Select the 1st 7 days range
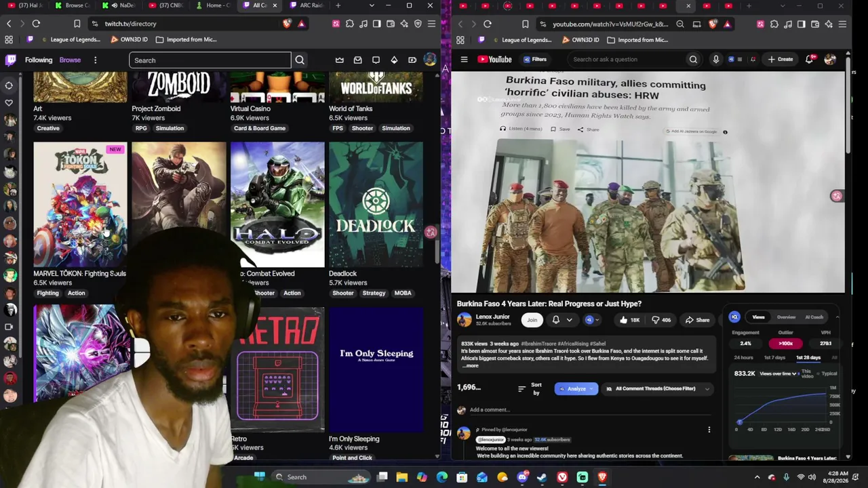This screenshot has height=488, width=868. point(774,357)
